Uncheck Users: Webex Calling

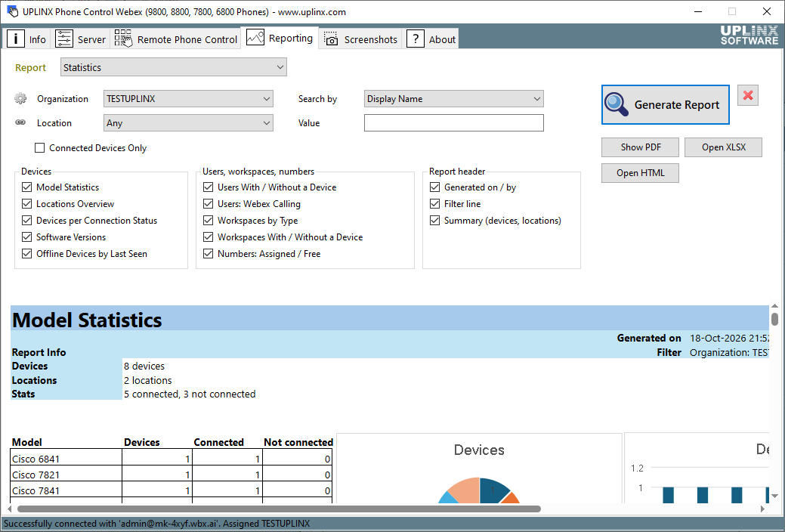pyautogui.click(x=209, y=203)
